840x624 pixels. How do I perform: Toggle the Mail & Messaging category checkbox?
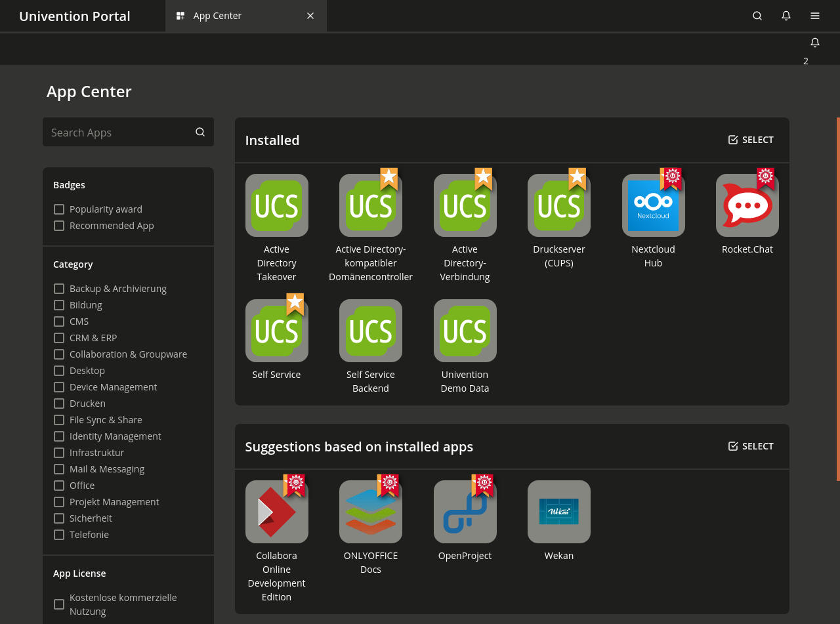coord(59,469)
